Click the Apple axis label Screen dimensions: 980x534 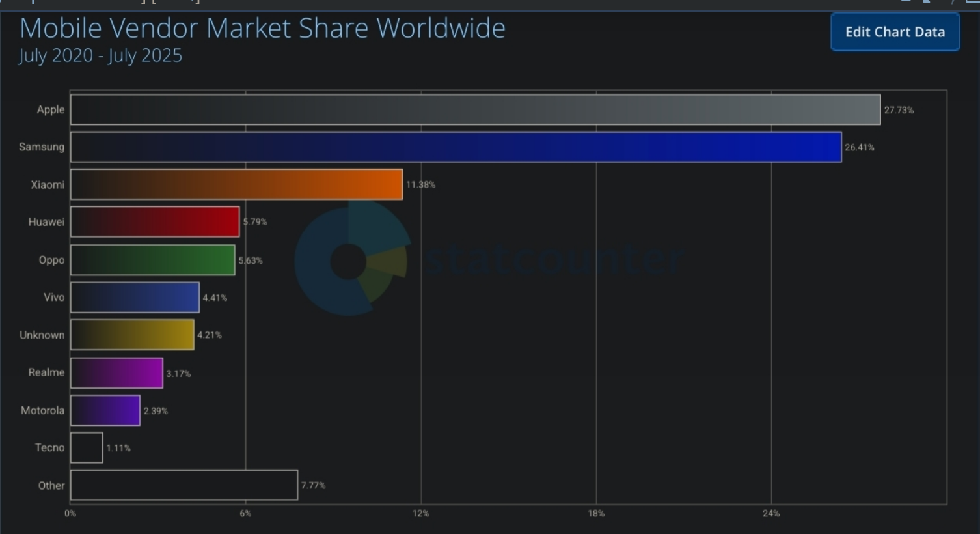pyautogui.click(x=51, y=109)
